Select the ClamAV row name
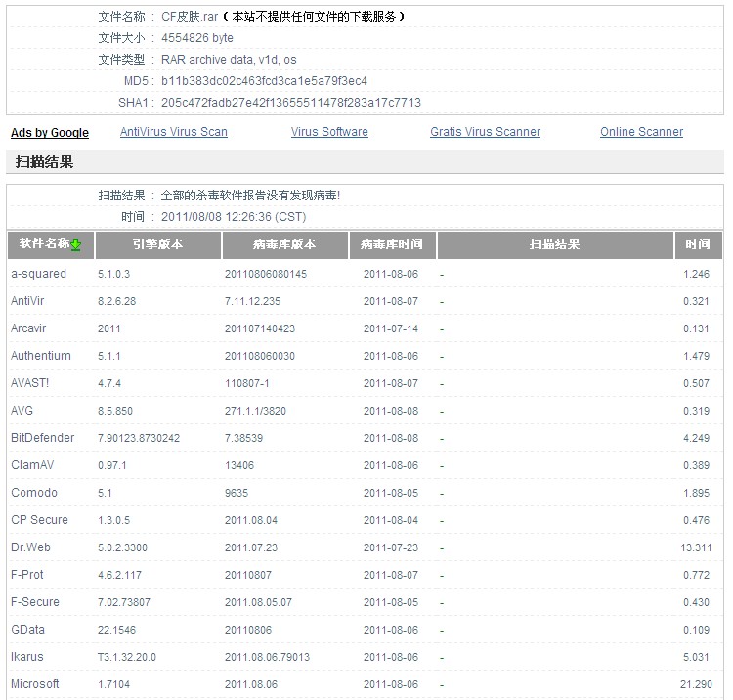The image size is (733, 700). 32,465
